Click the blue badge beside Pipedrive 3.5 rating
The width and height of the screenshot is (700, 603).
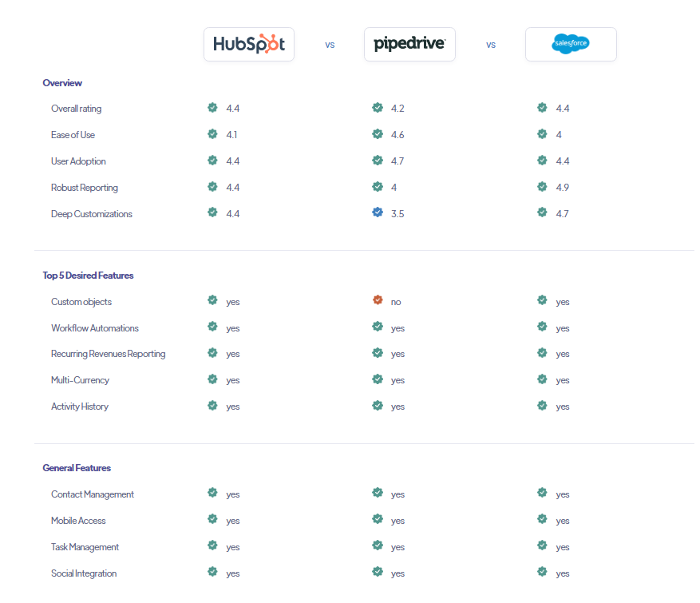pos(378,212)
